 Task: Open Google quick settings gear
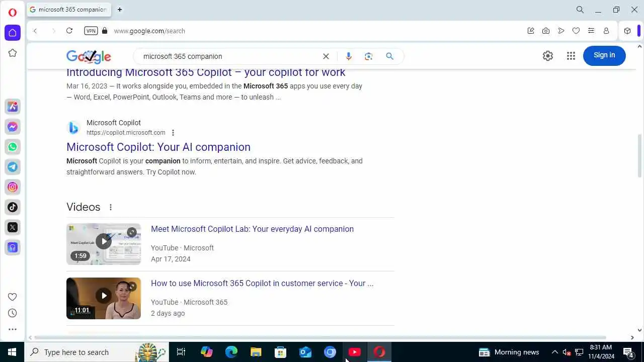point(548,56)
